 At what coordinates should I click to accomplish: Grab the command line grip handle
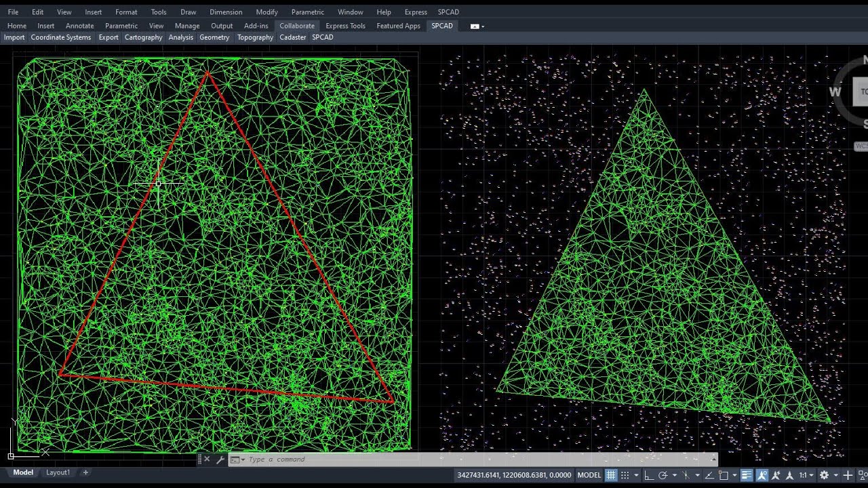199,460
